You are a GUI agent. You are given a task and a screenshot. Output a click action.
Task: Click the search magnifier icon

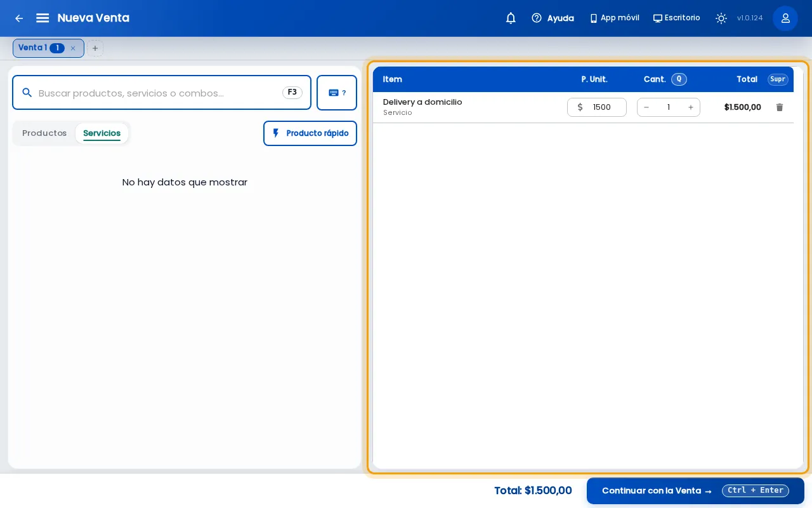(27, 93)
